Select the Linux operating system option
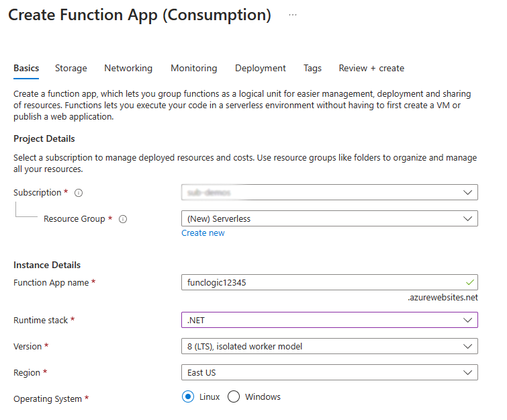This screenshot has height=420, width=507. (188, 396)
